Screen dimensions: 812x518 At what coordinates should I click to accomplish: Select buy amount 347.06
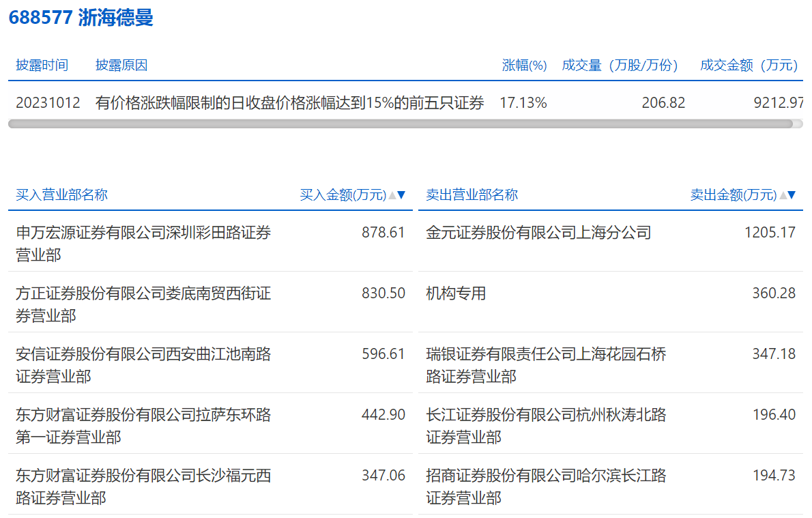click(x=383, y=475)
